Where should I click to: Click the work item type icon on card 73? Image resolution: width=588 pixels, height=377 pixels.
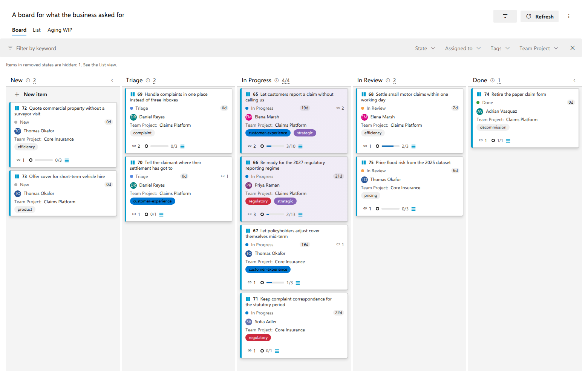coord(17,176)
